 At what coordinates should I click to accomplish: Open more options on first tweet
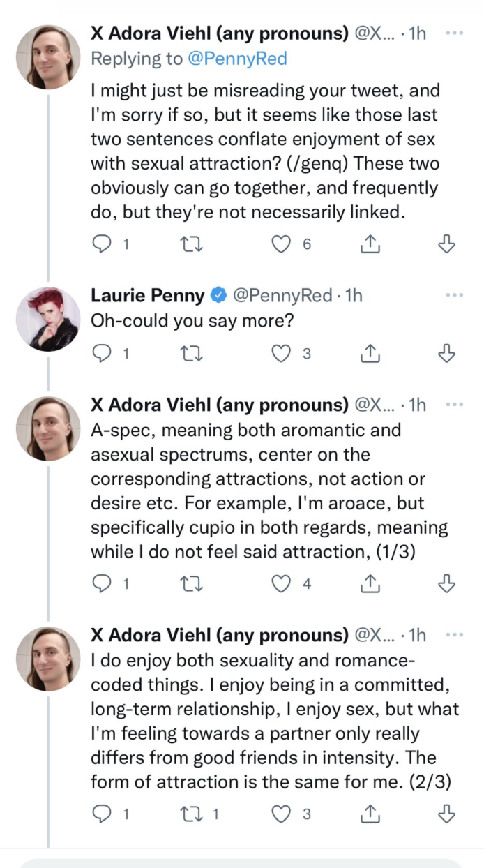(x=454, y=33)
